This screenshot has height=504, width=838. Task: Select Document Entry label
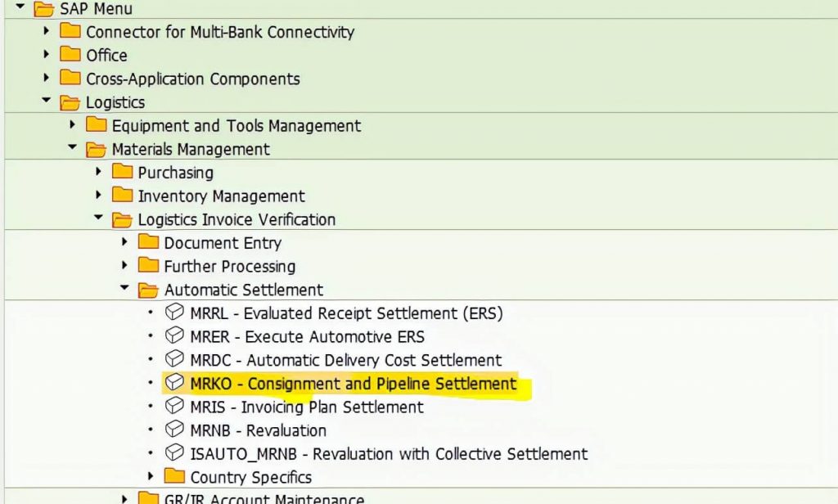(x=223, y=243)
